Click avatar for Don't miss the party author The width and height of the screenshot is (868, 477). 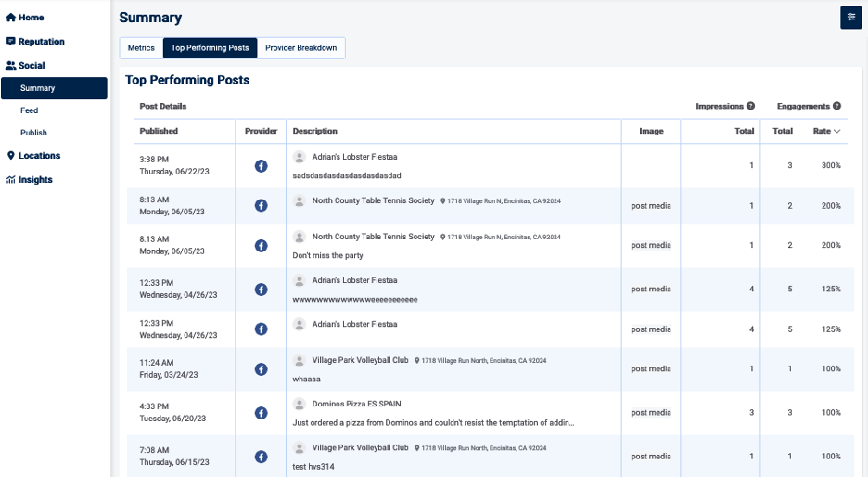point(300,238)
